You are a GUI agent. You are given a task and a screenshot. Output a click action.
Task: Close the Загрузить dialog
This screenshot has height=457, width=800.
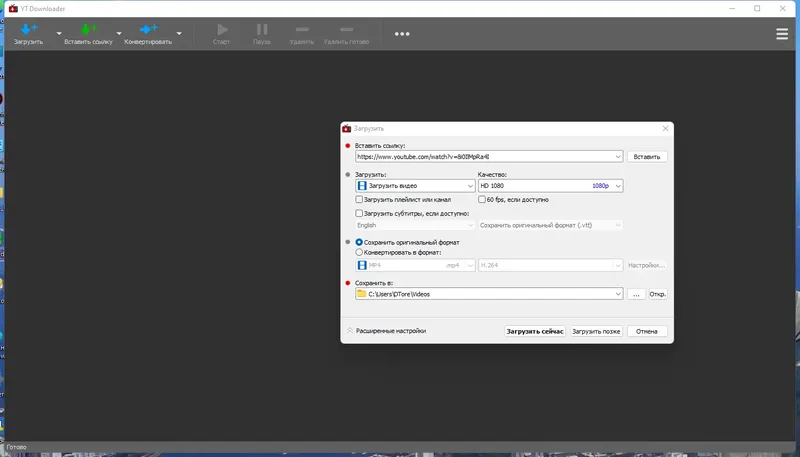coord(665,129)
